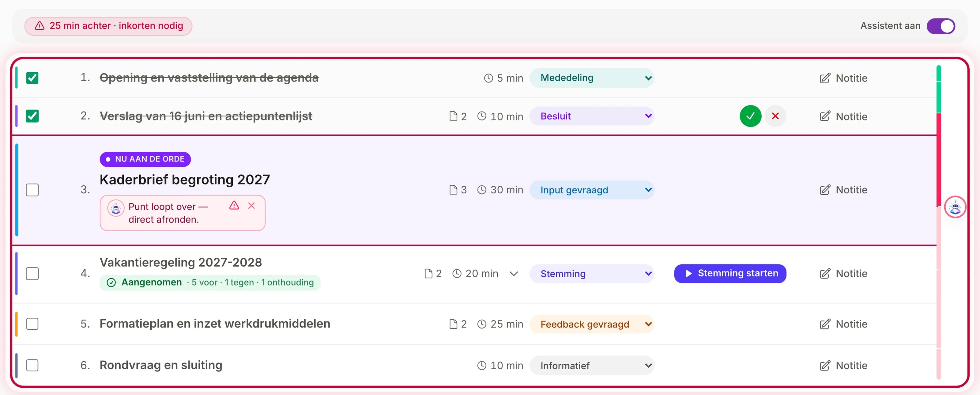Open the Informatief type dropdown
This screenshot has width=980, height=395.
point(592,365)
